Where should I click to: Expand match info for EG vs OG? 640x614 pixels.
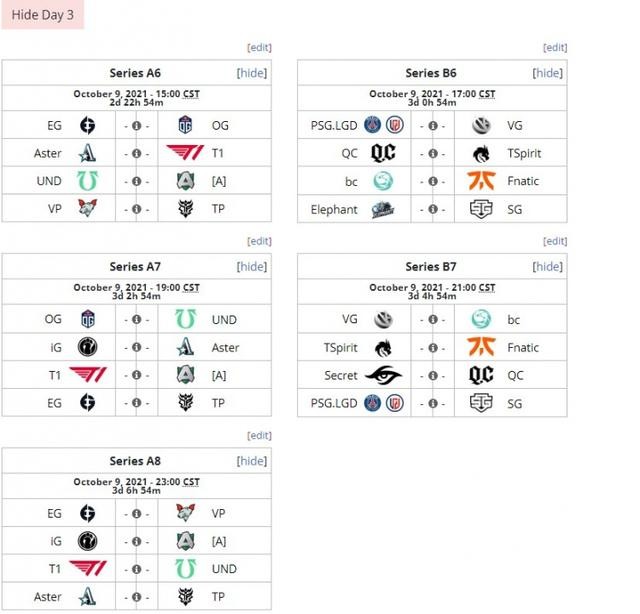pos(136,126)
